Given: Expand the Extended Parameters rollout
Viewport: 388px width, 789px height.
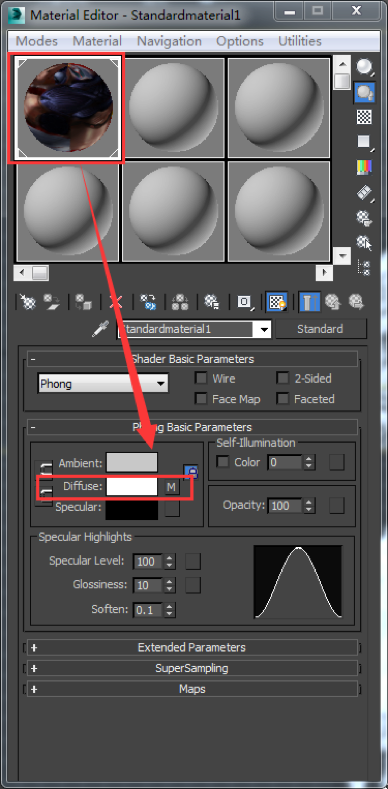Looking at the screenshot, I should [192, 647].
